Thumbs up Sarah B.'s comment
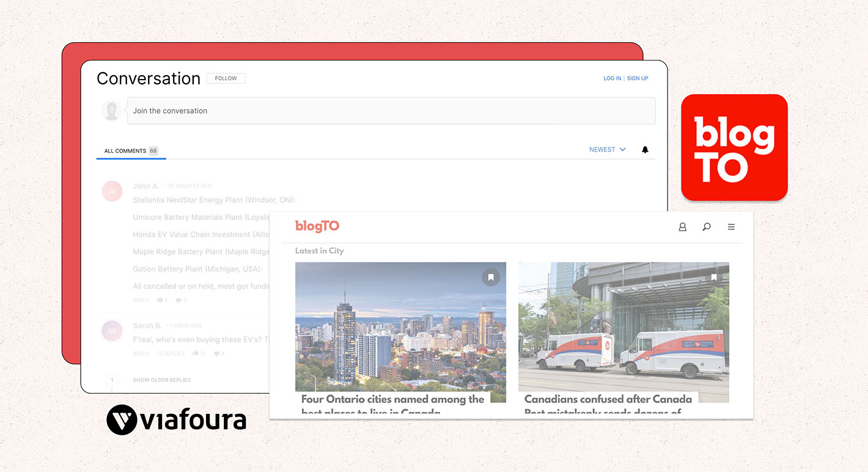Viewport: 868px width, 472px height. (x=196, y=353)
